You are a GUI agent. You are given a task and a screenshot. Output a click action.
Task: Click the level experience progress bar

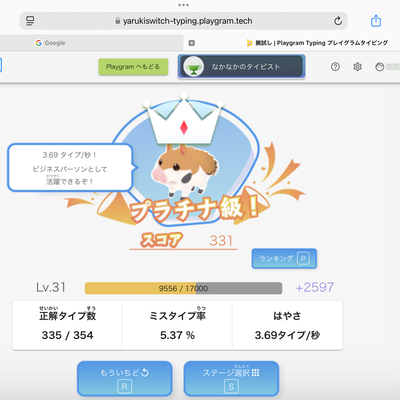click(x=183, y=288)
